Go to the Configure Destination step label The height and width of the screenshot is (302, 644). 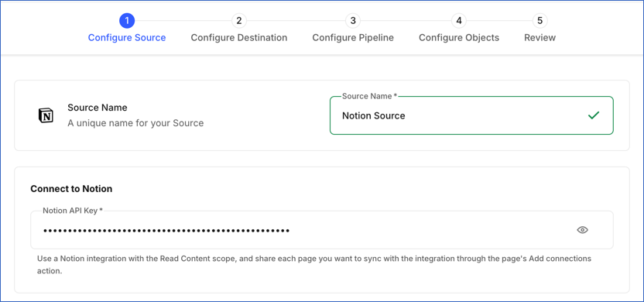(239, 38)
